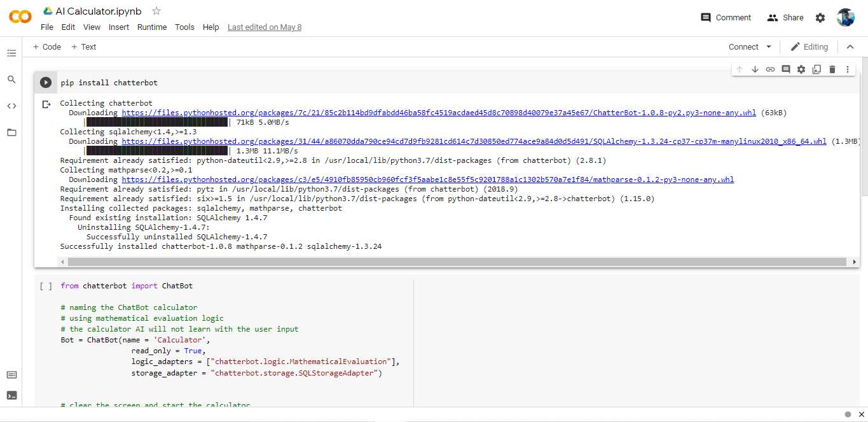Move the selected cell up
The height and width of the screenshot is (422, 868).
pos(740,69)
